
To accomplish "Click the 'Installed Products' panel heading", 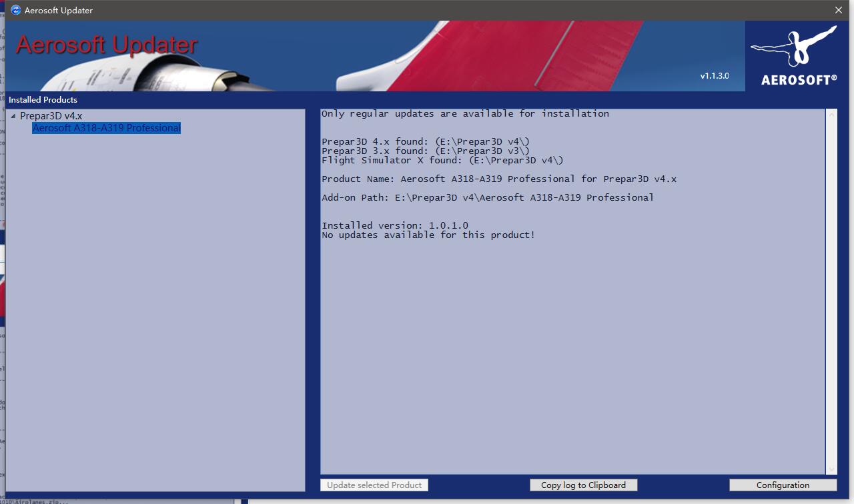I will click(x=43, y=100).
